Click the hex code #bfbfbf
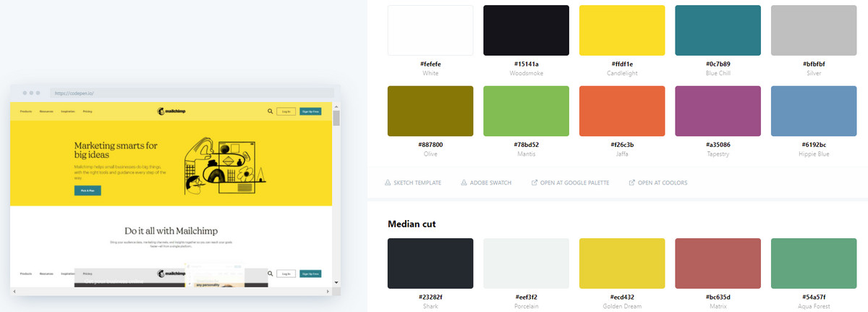The height and width of the screenshot is (312, 868). (x=814, y=64)
